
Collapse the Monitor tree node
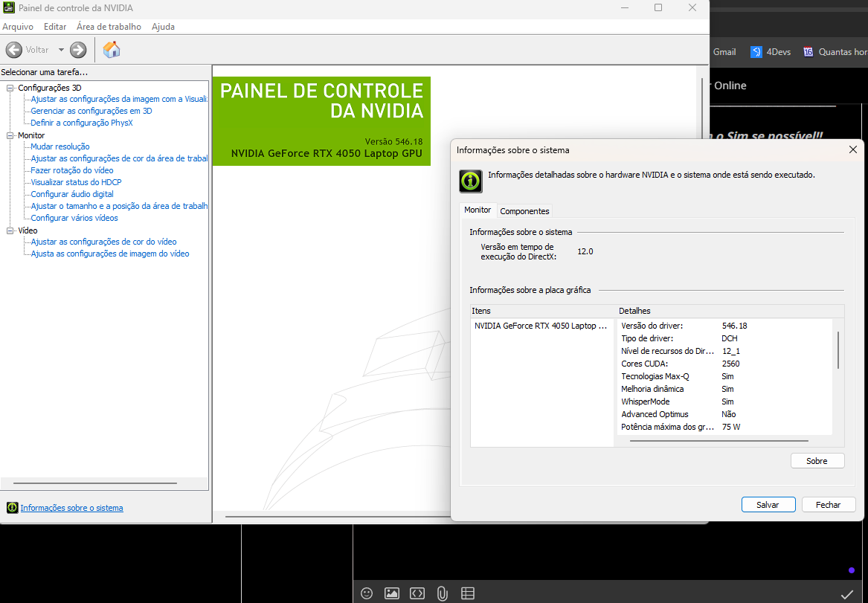pyautogui.click(x=10, y=135)
